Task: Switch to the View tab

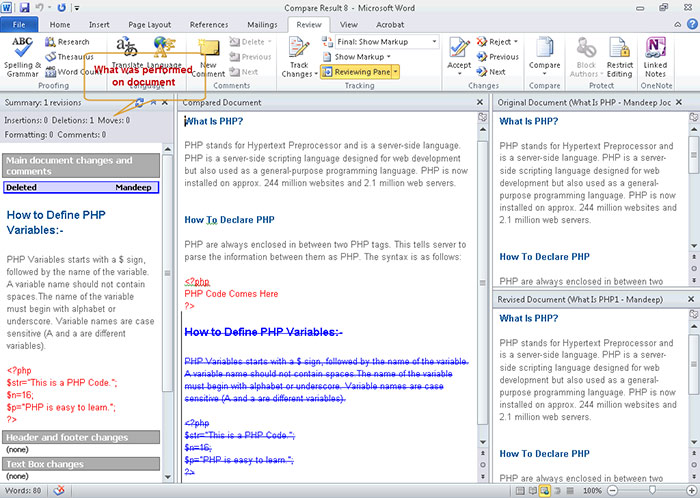Action: [x=348, y=25]
